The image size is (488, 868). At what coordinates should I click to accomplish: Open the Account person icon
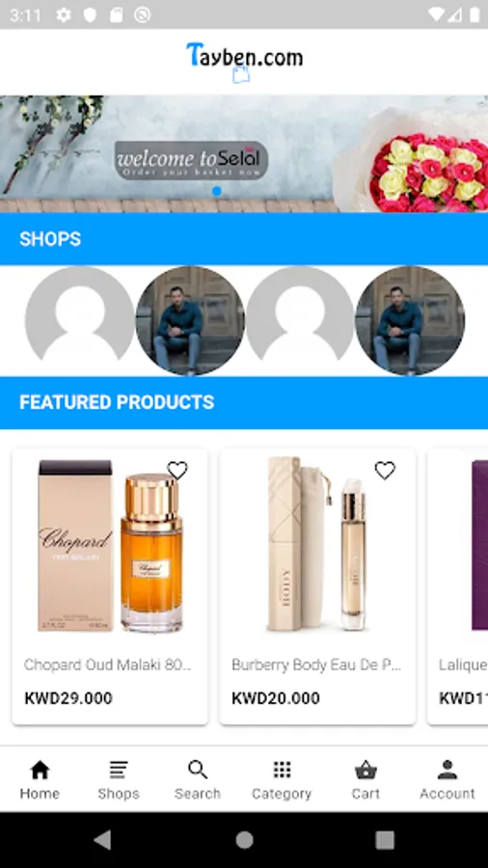(447, 770)
